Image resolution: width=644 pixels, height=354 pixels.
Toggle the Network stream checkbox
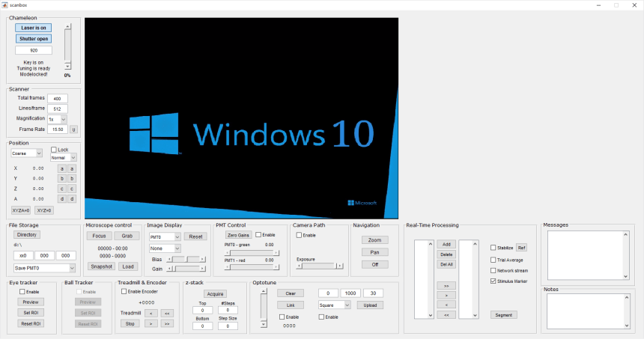pos(493,270)
